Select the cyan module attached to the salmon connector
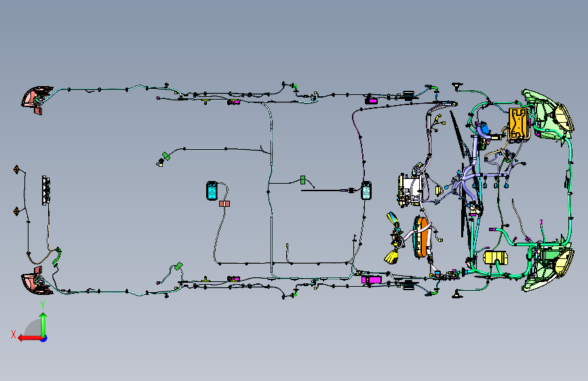 click(212, 190)
